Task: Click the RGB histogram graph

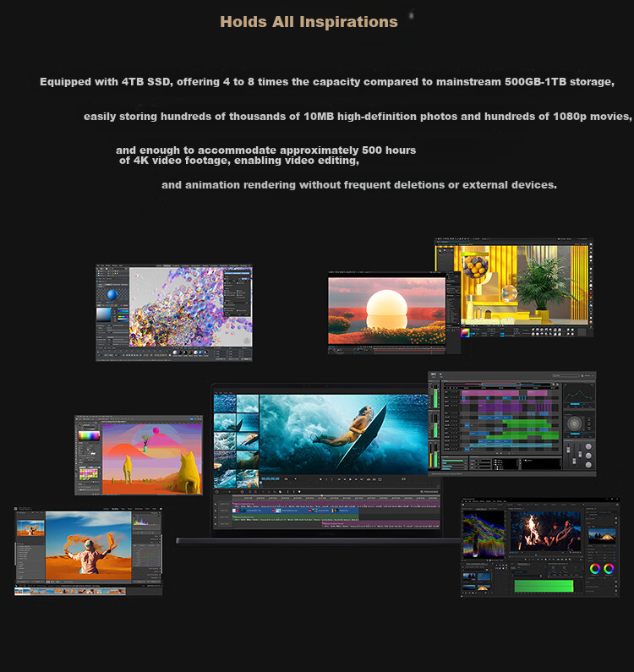Action: pos(145,522)
